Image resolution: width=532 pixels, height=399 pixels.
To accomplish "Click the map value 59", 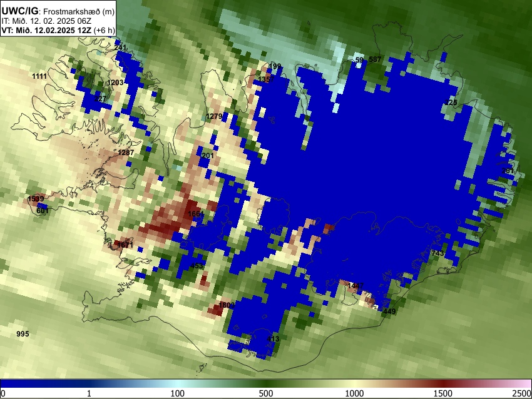I will pyautogui.click(x=359, y=60).
